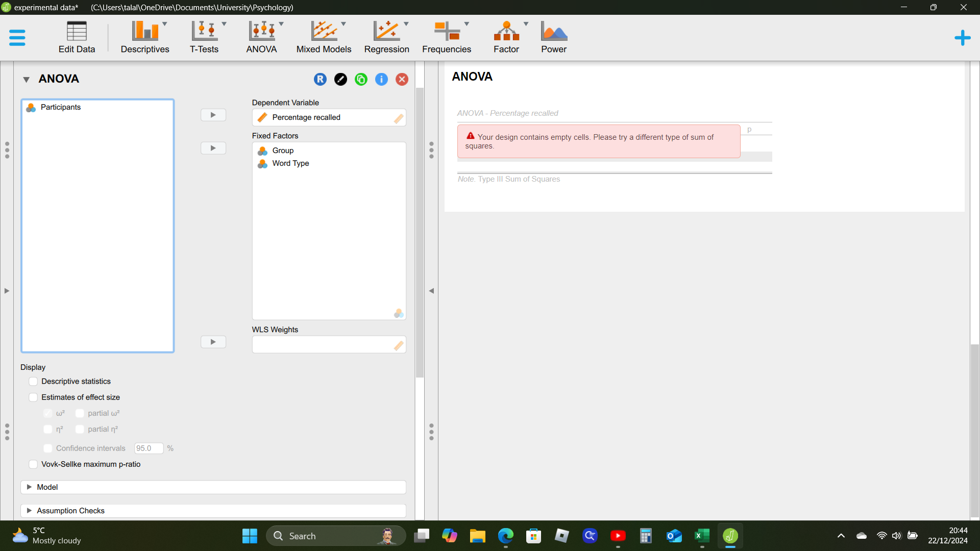Select the Word Type fixed factor
Screen dimensions: 980x551
[x=290, y=163]
